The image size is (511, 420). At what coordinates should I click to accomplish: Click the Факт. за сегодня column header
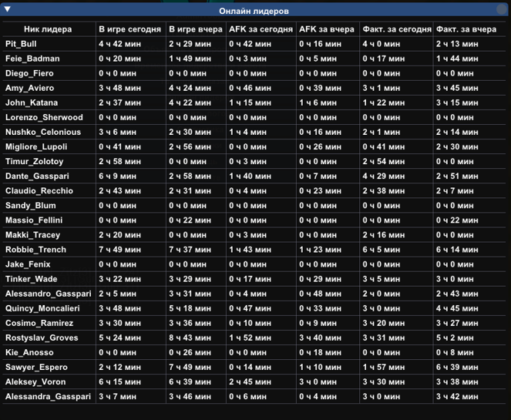(x=397, y=29)
